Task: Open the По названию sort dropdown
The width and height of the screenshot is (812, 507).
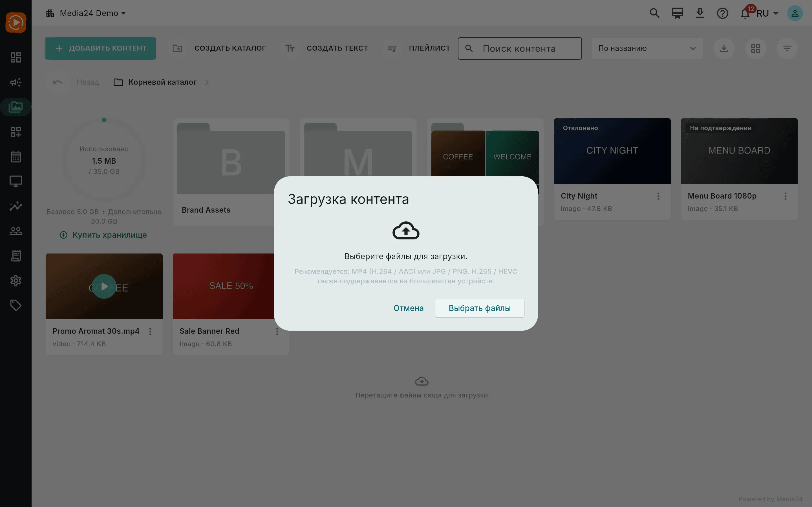Action: (x=647, y=49)
